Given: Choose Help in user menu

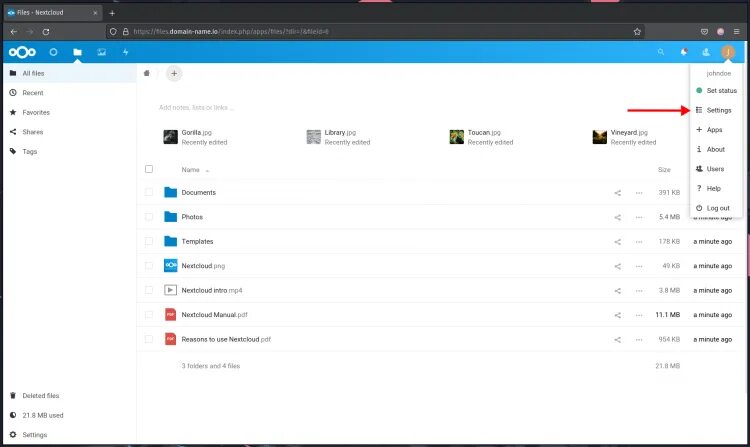Looking at the screenshot, I should tap(716, 188).
